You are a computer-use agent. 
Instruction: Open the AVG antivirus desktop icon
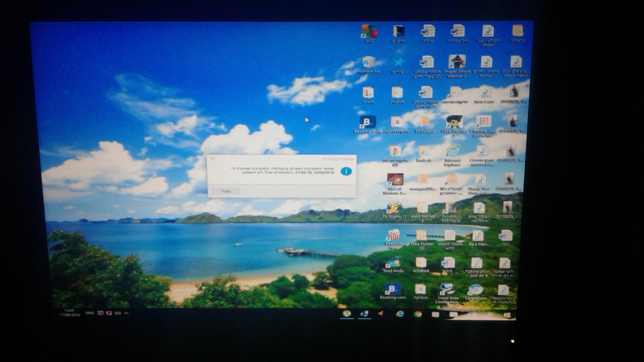[x=369, y=34]
